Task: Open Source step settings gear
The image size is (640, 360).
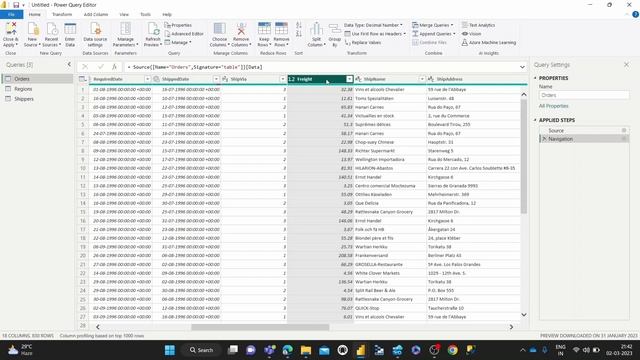Action: (624, 130)
